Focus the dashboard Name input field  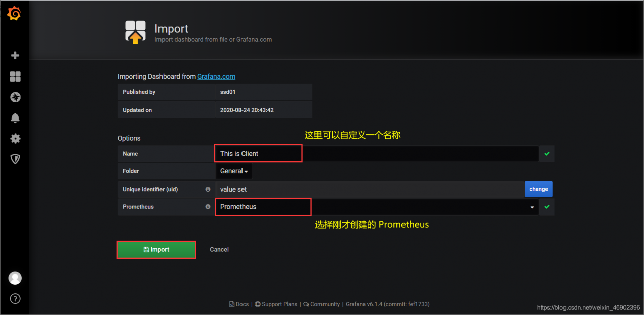coord(377,154)
